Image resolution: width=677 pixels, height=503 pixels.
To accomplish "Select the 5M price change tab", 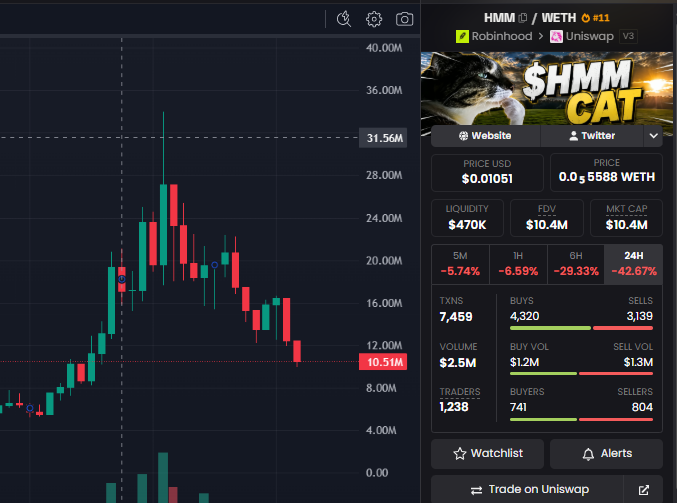I will tap(460, 264).
